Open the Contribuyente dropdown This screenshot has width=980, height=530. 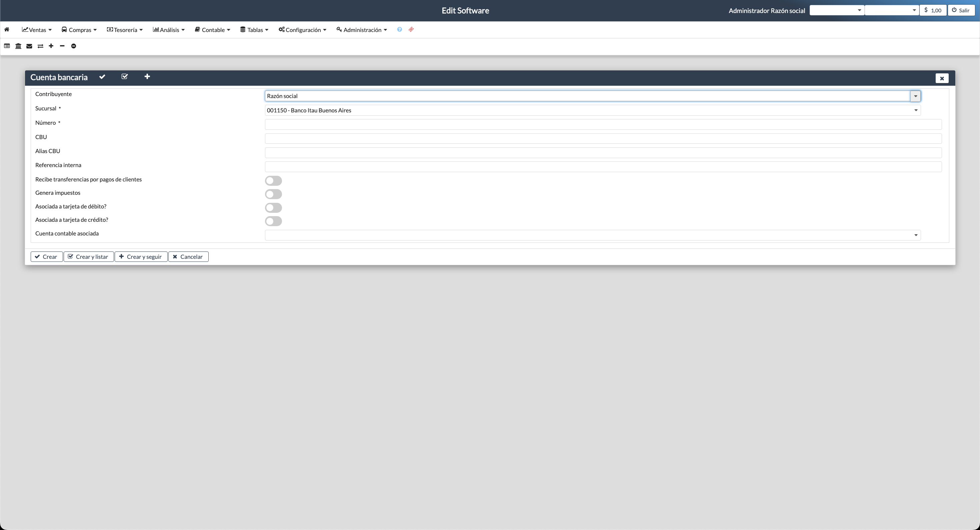pos(915,96)
